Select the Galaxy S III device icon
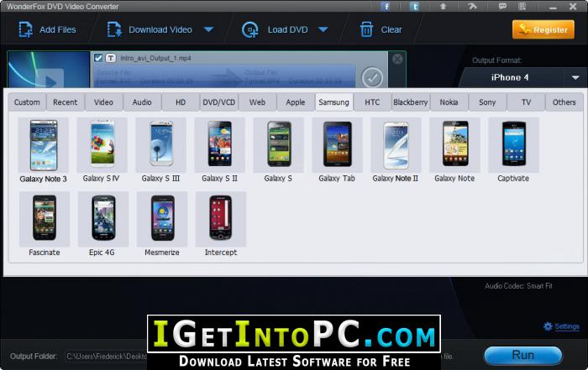Image resolution: width=588 pixels, height=370 pixels. [161, 145]
